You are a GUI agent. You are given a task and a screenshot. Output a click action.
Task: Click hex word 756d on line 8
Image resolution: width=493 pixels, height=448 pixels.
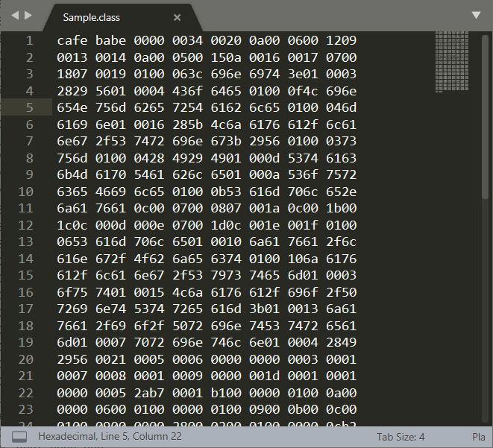tap(72, 158)
